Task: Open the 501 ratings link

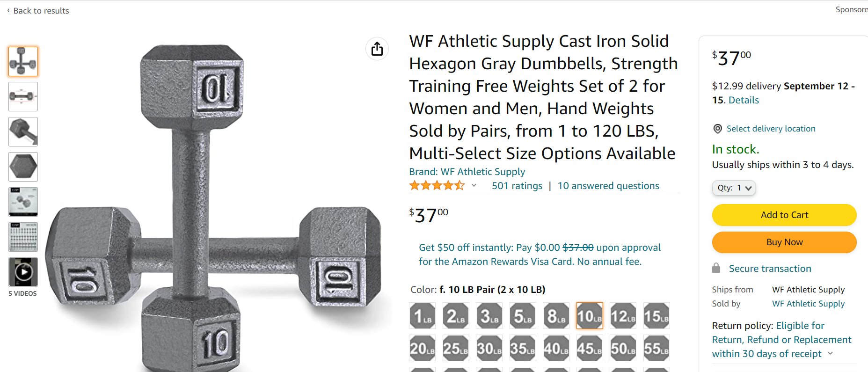Action: (x=517, y=186)
